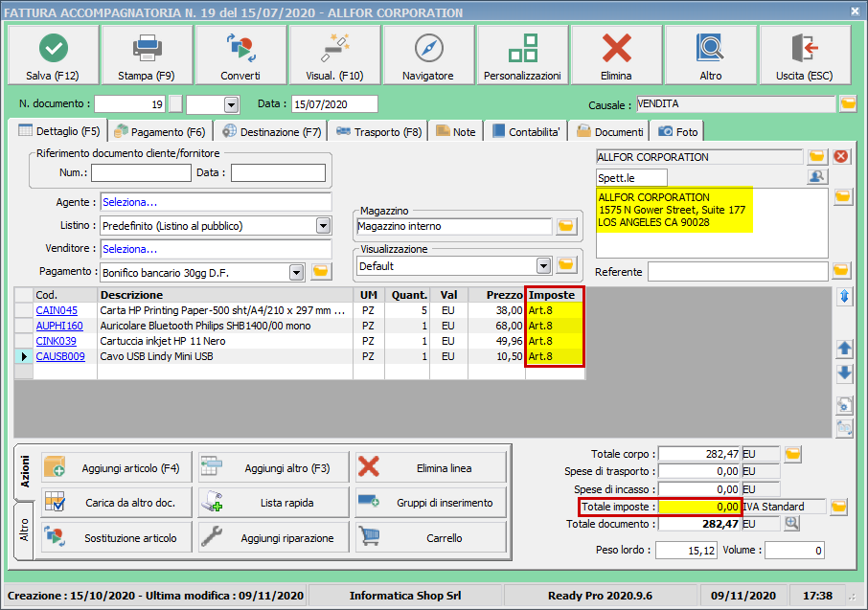Viewport: 868px width, 610px height.
Task: Click the Referente input field
Action: click(737, 272)
